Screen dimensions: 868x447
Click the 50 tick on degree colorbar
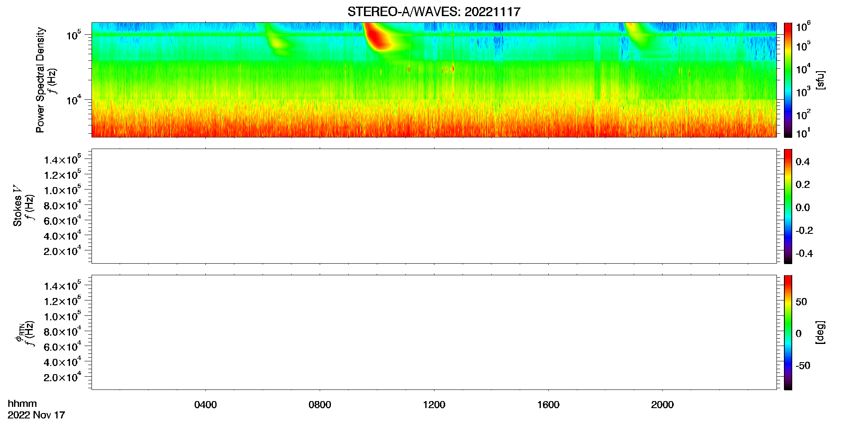tap(801, 302)
